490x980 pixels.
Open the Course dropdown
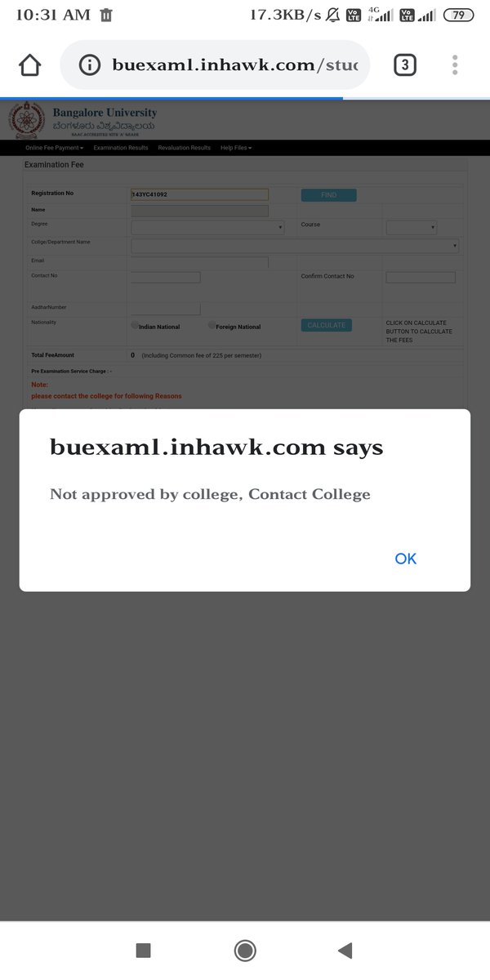pos(412,228)
